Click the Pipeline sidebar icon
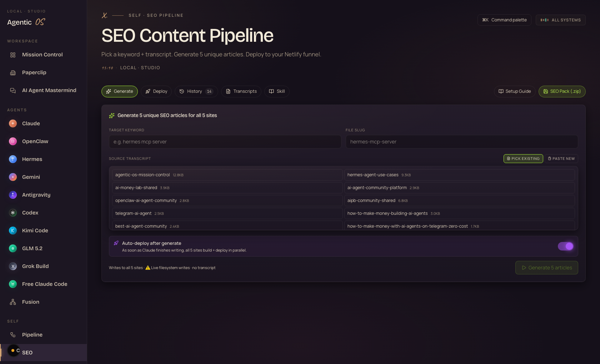Viewport: 600px width, 364px height. click(x=13, y=335)
